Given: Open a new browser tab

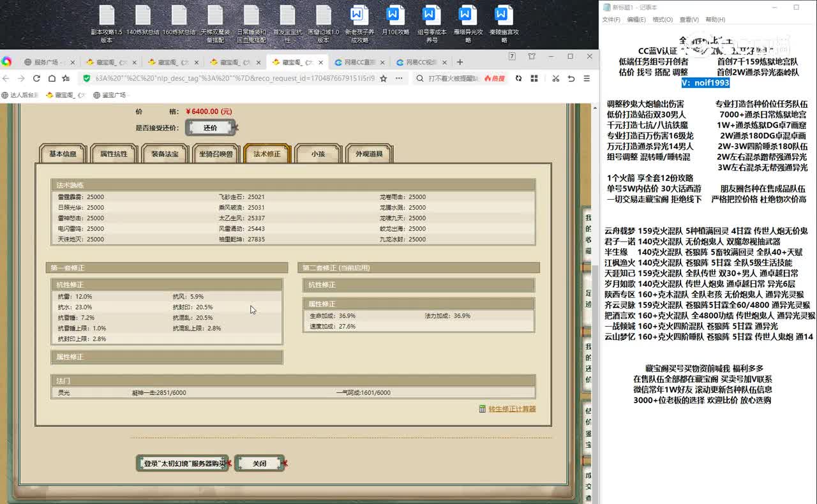Looking at the screenshot, I should pyautogui.click(x=460, y=62).
